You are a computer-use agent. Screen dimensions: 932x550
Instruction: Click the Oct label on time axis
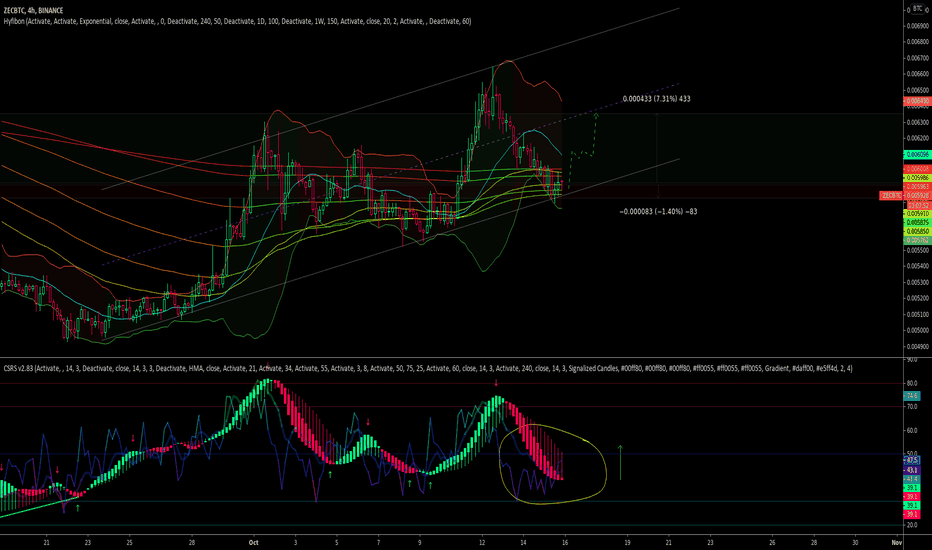pos(254,542)
